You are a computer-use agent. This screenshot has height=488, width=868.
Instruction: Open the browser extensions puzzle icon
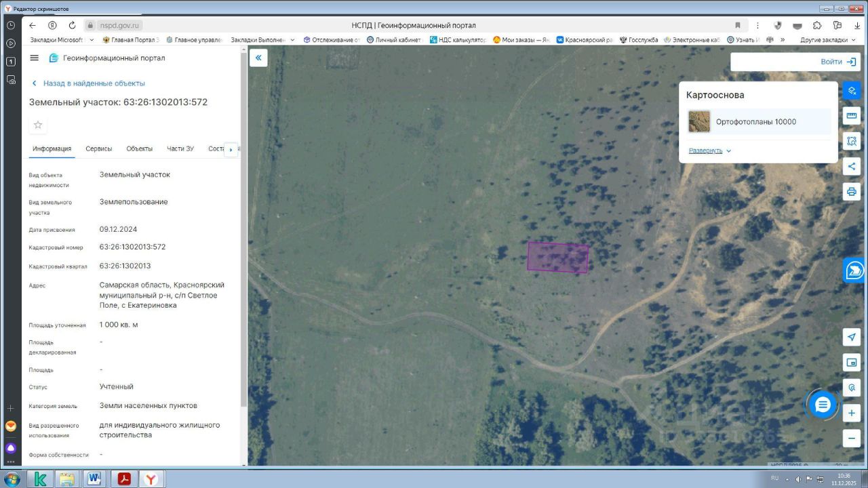[817, 25]
